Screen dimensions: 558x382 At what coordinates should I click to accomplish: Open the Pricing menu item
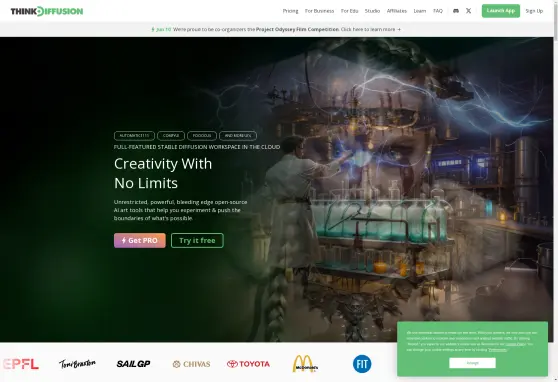click(290, 11)
